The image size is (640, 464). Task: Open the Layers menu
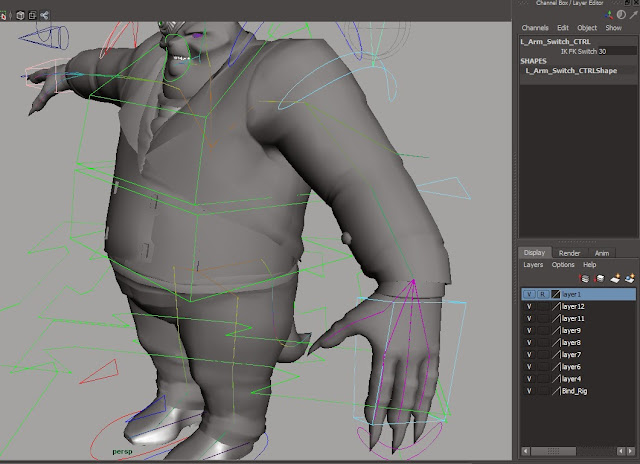[x=533, y=265]
